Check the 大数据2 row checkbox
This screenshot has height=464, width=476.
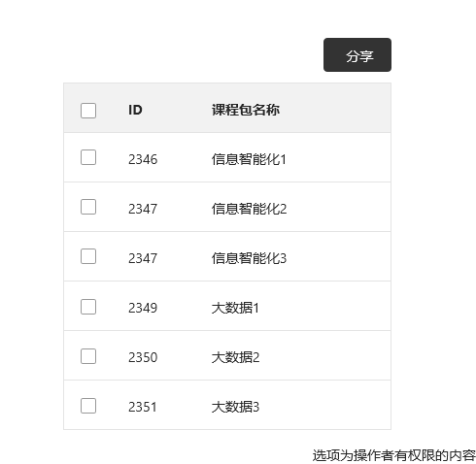[x=88, y=356]
